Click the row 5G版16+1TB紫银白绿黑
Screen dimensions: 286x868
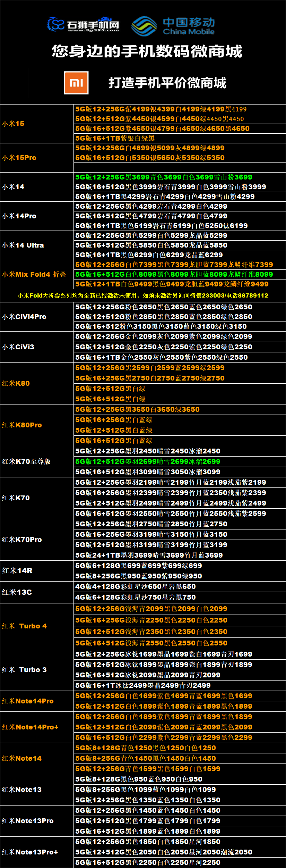(180, 138)
